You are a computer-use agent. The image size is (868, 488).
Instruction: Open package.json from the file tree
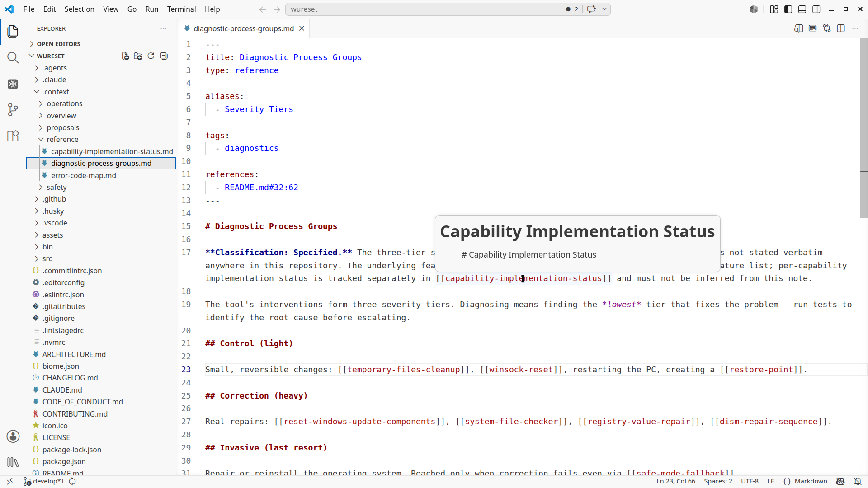pyautogui.click(x=64, y=461)
